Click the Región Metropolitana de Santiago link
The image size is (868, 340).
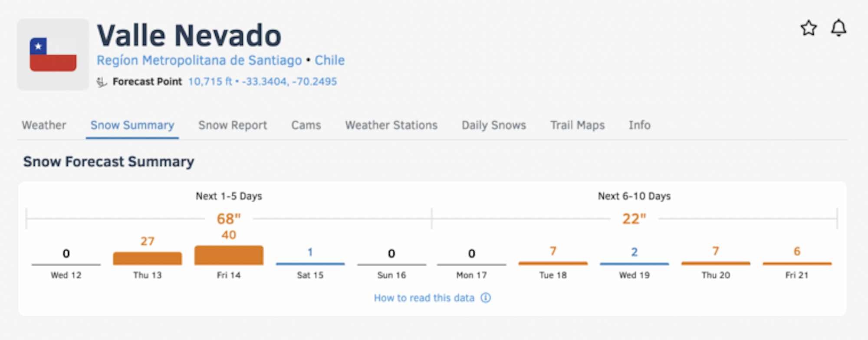click(x=199, y=60)
